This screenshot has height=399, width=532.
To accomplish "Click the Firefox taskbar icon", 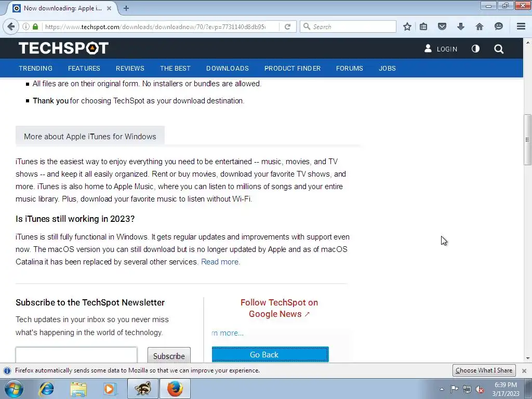I will pos(175,389).
